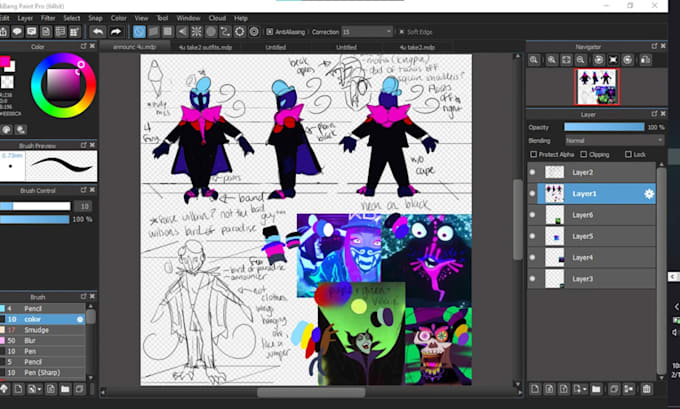The width and height of the screenshot is (680, 409).
Task: Select the Pen (Sharp) brush
Action: coord(42,373)
